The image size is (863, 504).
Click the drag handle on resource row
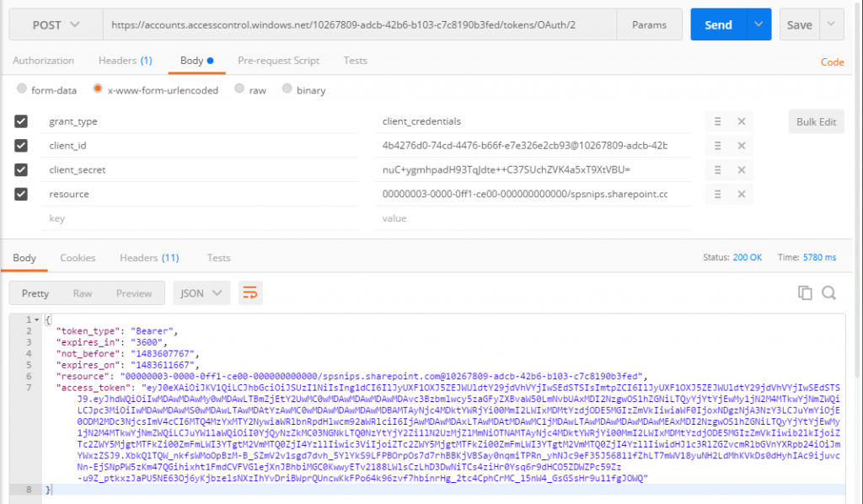(717, 194)
